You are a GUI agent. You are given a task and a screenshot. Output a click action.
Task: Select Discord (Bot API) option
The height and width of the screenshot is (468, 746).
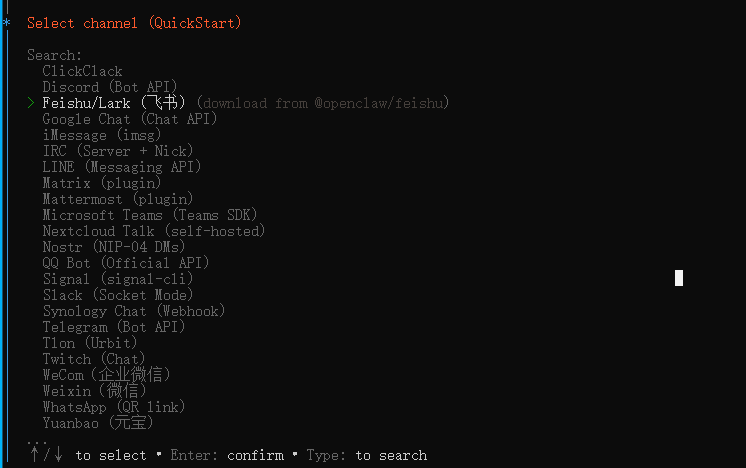[109, 87]
